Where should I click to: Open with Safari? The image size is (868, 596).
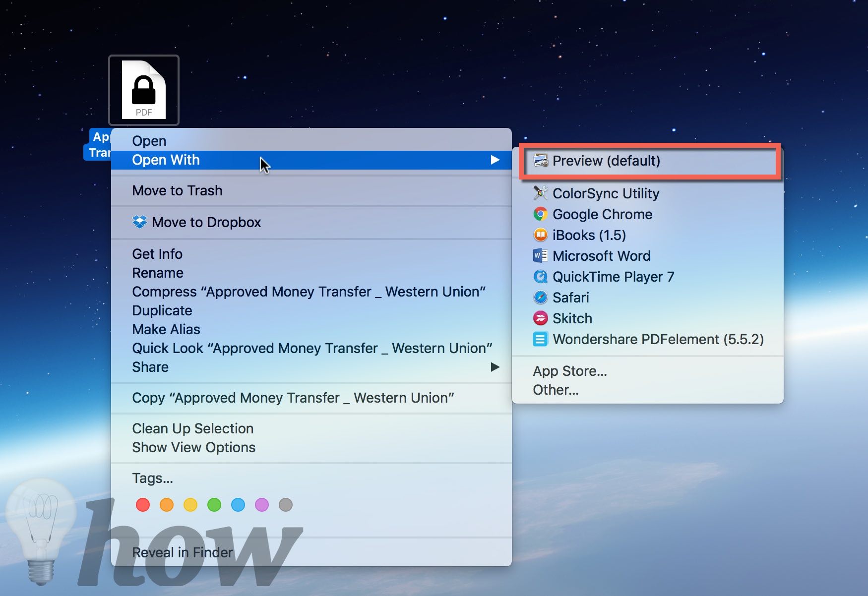pos(648,298)
